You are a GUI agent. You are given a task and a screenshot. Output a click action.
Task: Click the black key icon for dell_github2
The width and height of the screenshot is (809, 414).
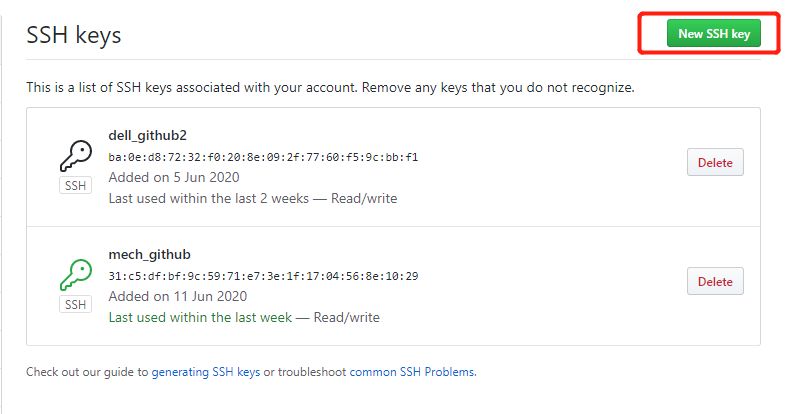76,156
